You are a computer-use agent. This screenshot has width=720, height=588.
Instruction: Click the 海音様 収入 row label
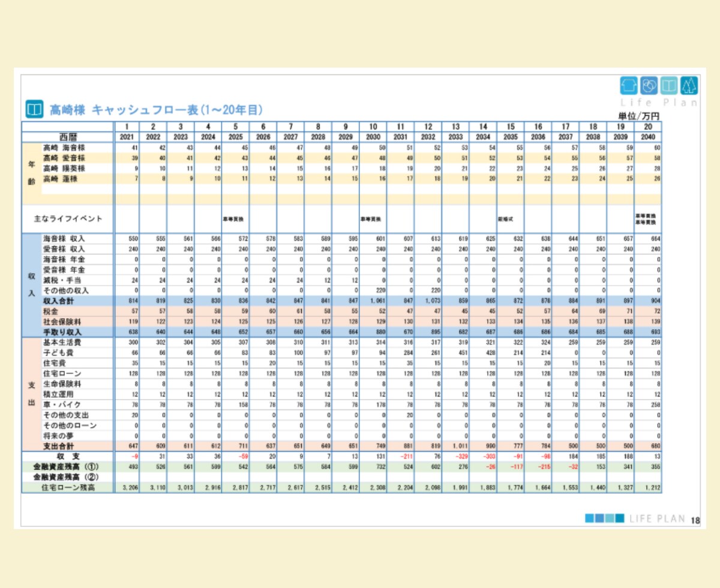tap(64, 239)
